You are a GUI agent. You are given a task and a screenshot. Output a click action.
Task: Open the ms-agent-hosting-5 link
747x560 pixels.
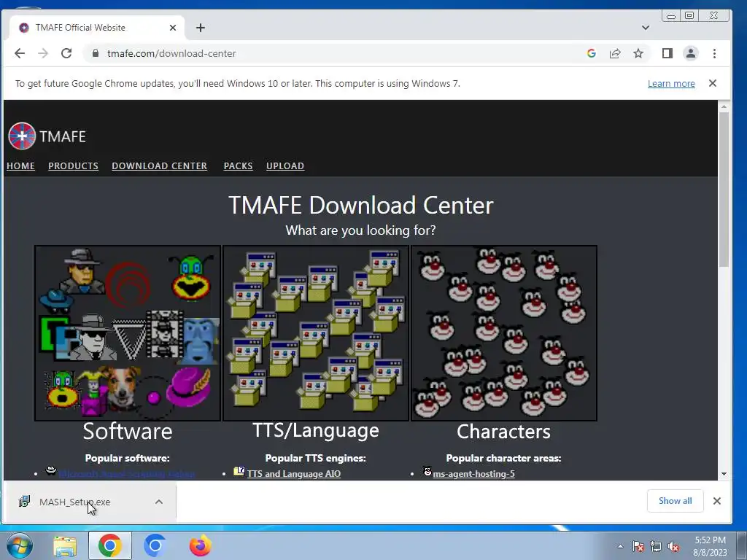click(473, 474)
